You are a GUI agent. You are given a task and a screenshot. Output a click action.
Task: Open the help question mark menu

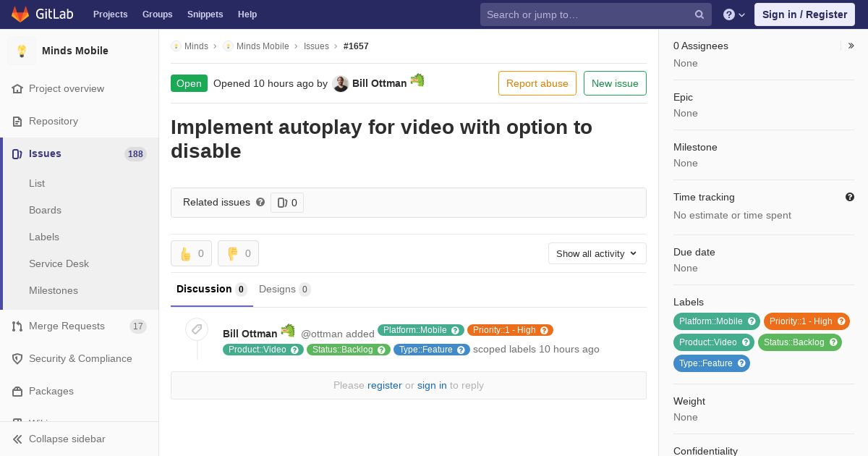(x=734, y=14)
